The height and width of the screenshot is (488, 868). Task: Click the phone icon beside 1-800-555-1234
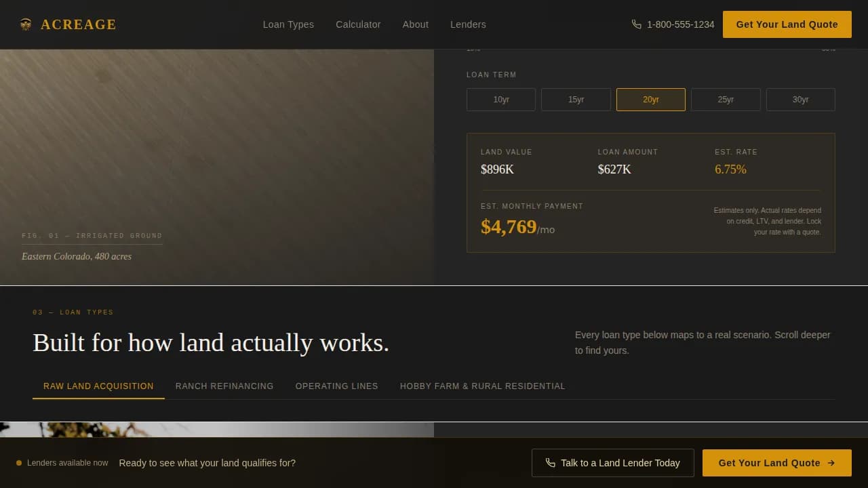point(636,24)
